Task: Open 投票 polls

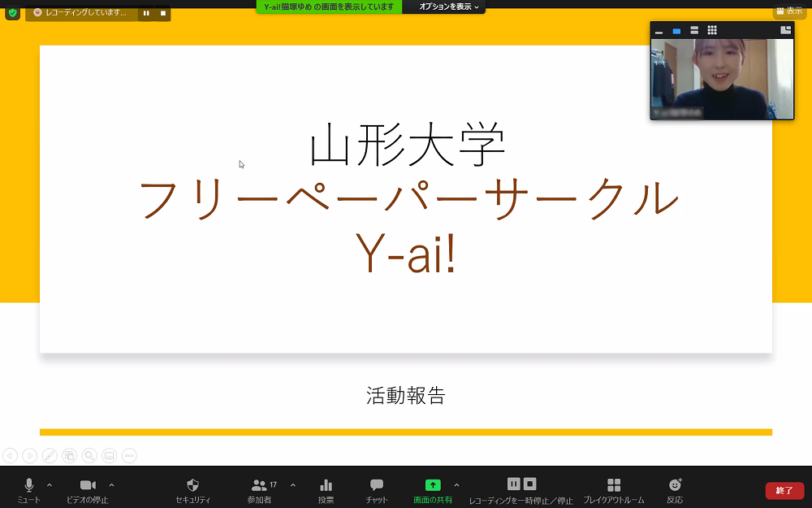Action: 326,490
